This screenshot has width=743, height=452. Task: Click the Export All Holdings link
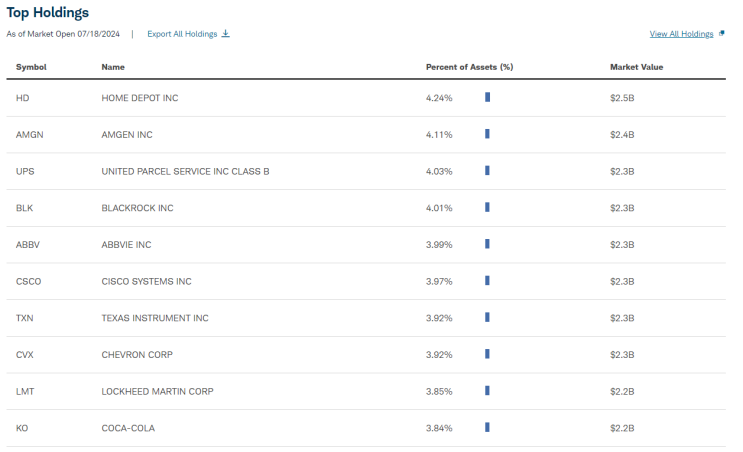[182, 34]
